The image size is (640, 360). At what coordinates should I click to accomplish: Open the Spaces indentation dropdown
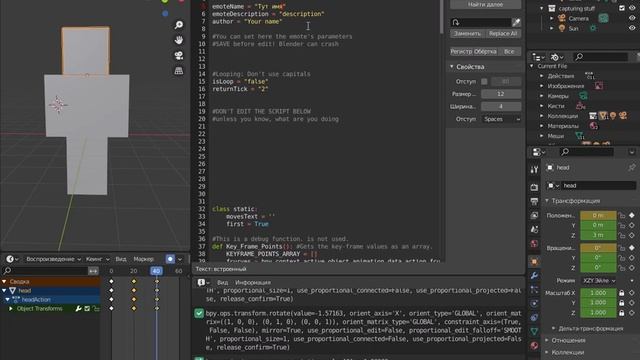click(x=501, y=119)
